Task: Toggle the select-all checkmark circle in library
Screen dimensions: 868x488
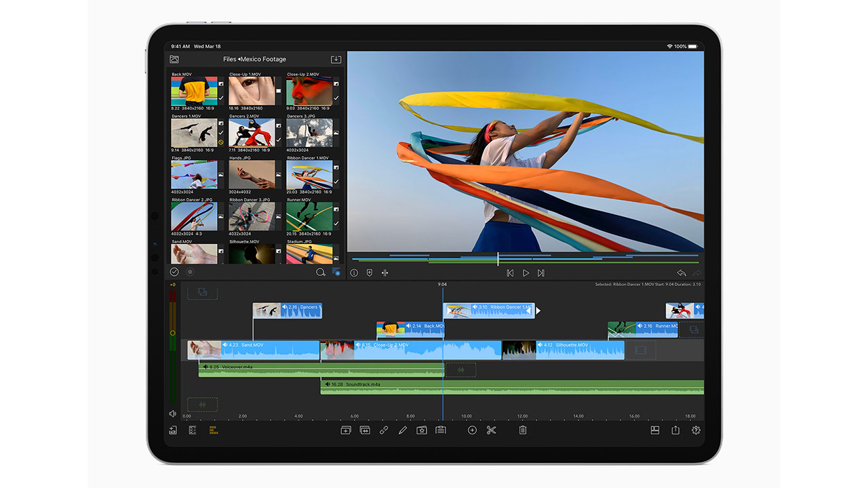Action: 174,272
